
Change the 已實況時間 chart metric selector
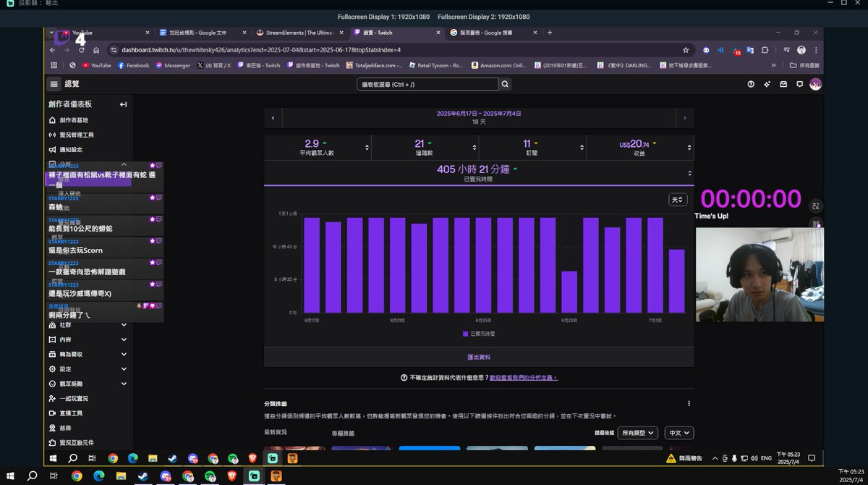[689, 173]
